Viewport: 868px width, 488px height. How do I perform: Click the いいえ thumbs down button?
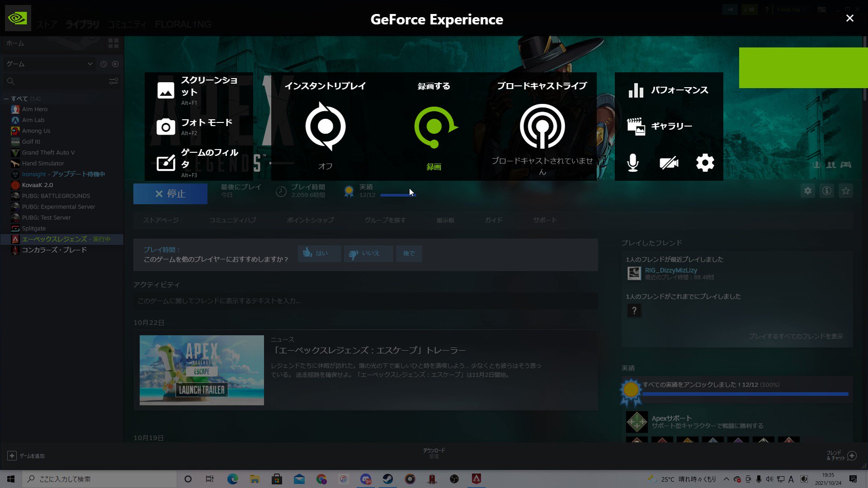[368, 253]
